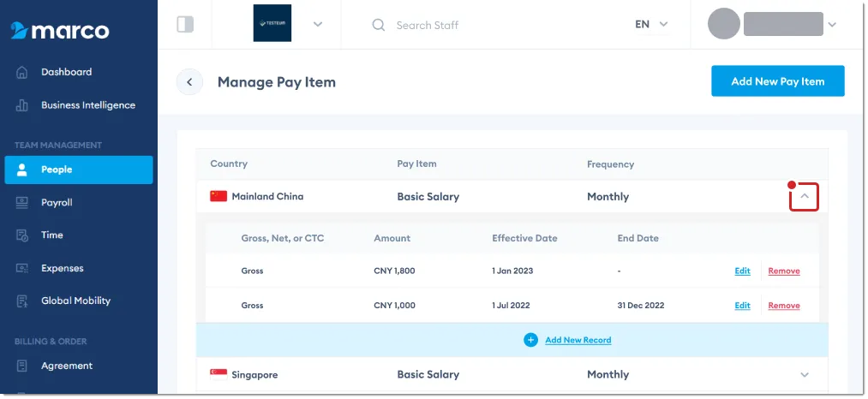
Task: Click the Mainland China flag
Action: [x=218, y=196]
